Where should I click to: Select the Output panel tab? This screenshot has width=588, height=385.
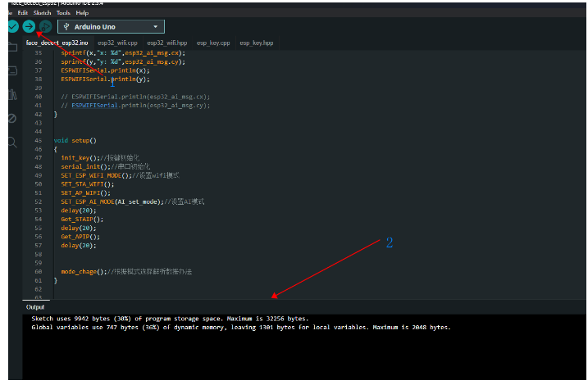(35, 307)
